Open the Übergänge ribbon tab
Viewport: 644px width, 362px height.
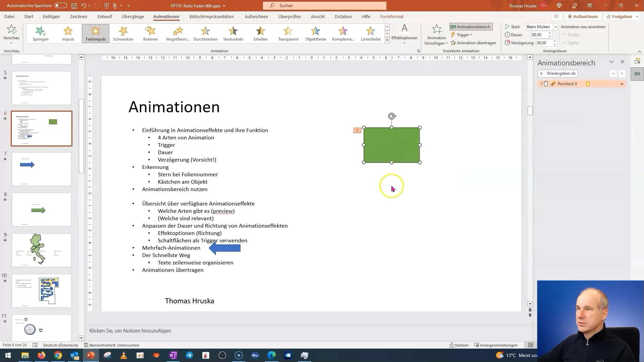[132, 16]
